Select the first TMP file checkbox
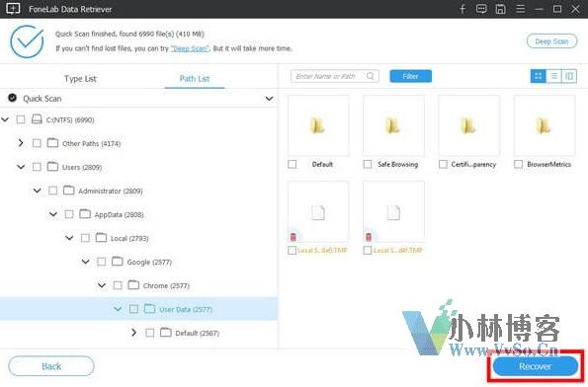 293,250
